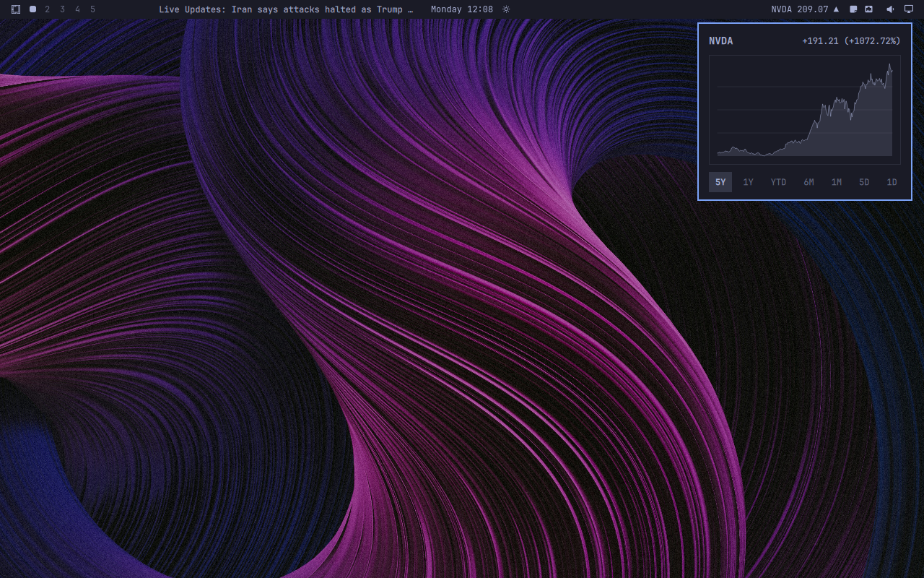Click the NVDA title in stock widget

pos(720,41)
